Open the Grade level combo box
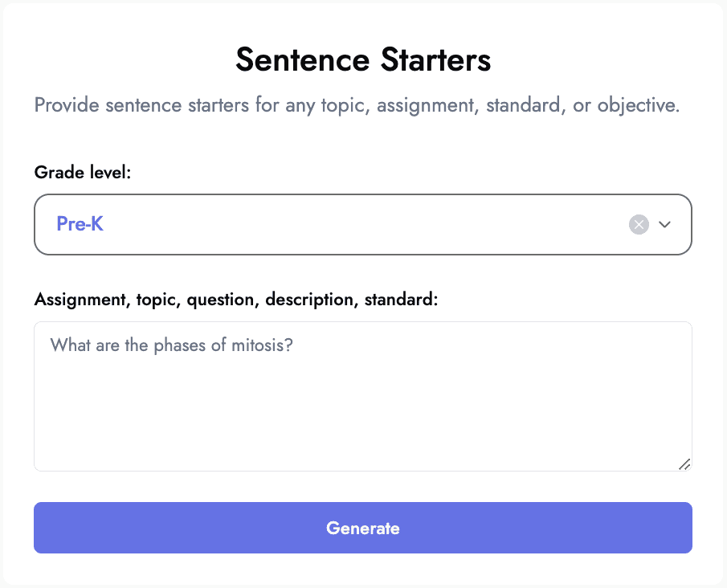This screenshot has width=727, height=588. [363, 224]
